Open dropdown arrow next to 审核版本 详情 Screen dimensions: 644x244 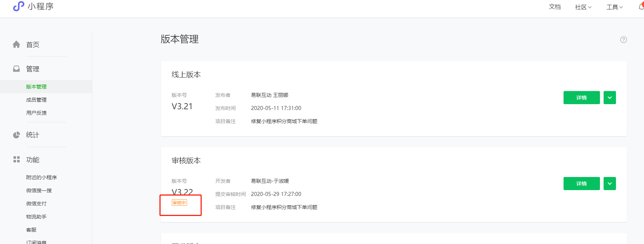pos(610,184)
